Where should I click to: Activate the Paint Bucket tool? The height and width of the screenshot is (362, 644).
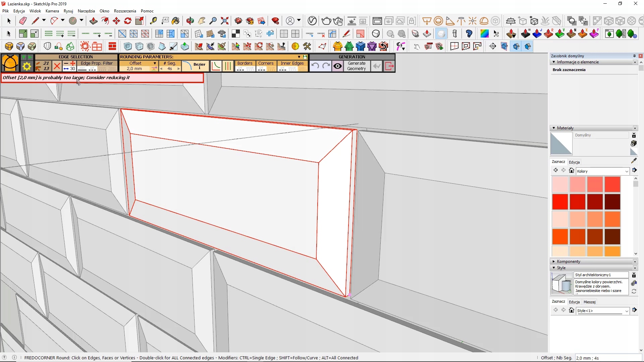175,21
